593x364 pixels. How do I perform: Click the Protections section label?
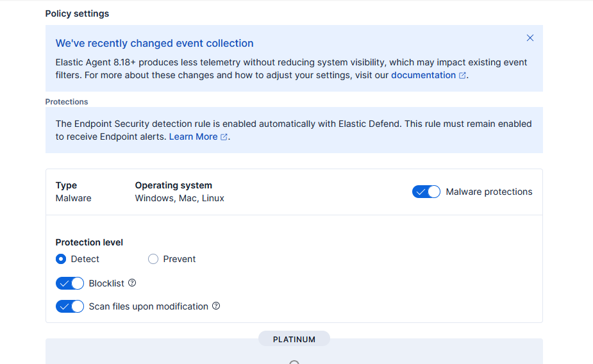click(67, 102)
